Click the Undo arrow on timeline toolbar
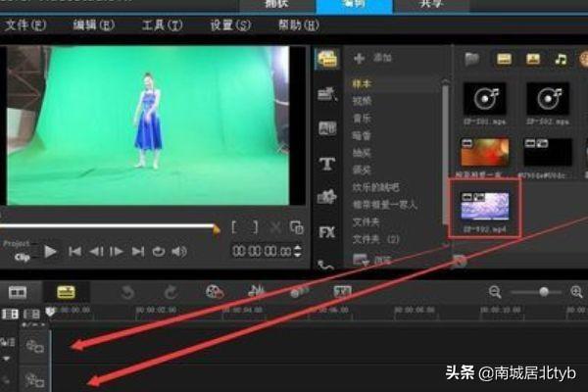This screenshot has height=392, width=588. (126, 291)
